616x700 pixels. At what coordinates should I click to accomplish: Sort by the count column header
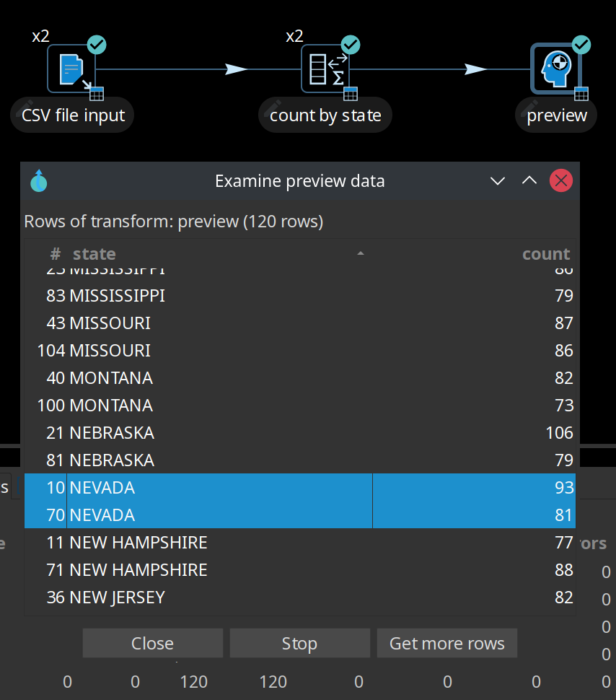545,254
